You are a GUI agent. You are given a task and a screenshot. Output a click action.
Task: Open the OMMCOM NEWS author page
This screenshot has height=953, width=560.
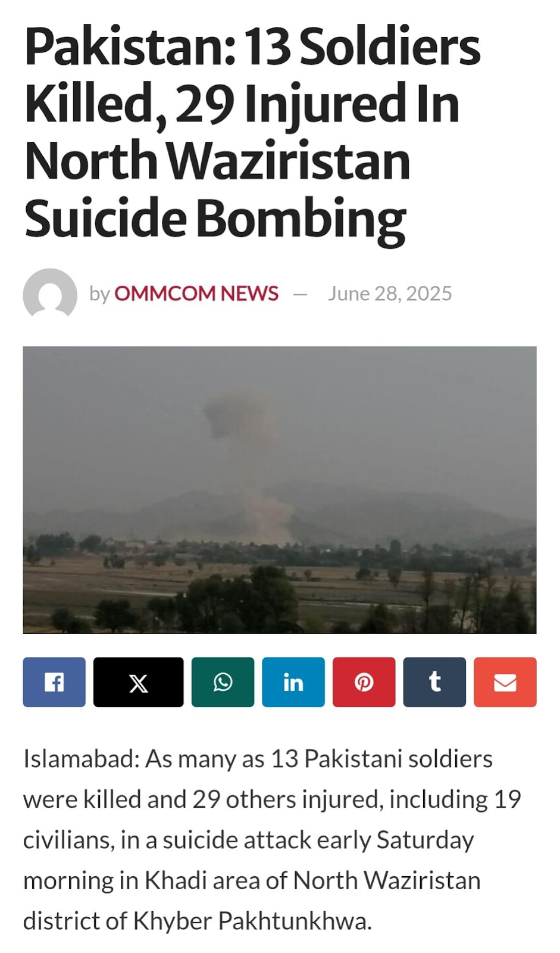196,294
